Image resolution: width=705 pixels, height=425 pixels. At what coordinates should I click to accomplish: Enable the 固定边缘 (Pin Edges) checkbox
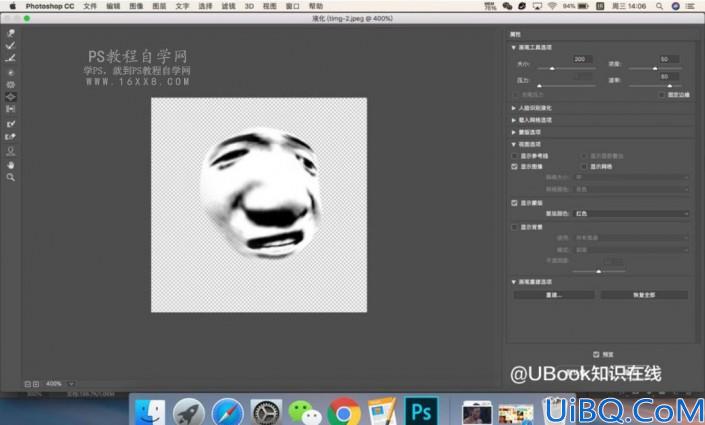click(x=661, y=95)
